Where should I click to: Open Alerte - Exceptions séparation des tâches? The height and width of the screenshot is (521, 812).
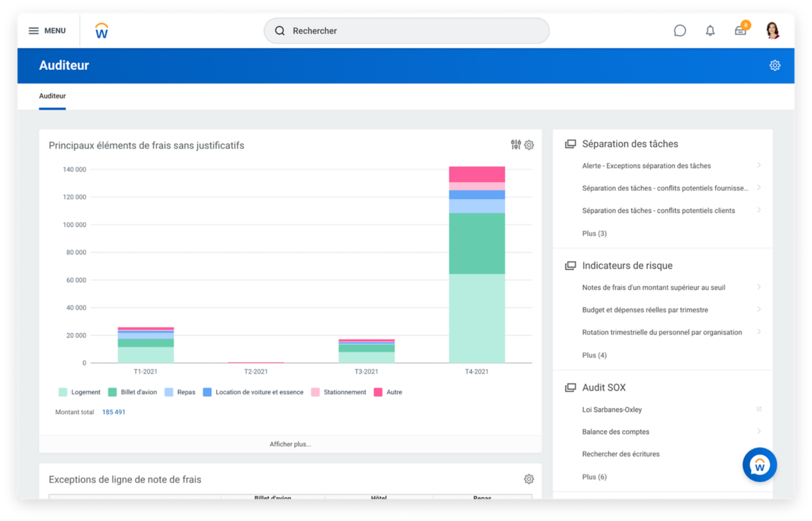(646, 166)
